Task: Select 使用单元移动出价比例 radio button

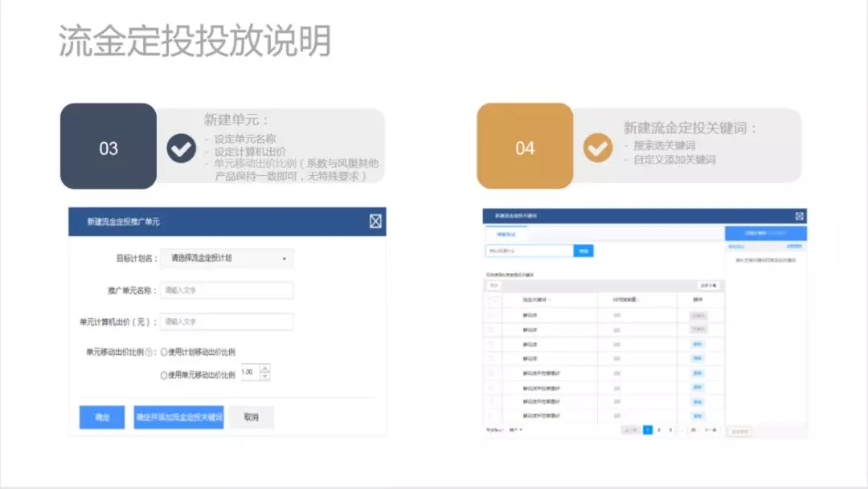Action: coord(163,373)
